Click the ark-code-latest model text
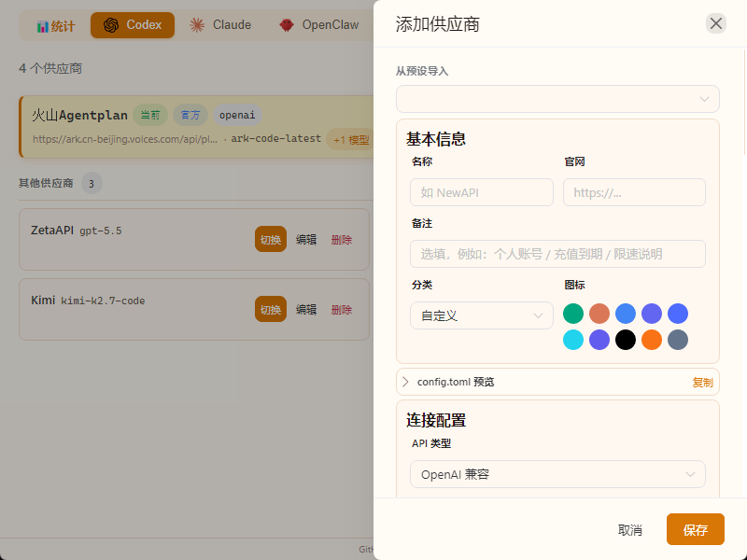 [x=275, y=138]
